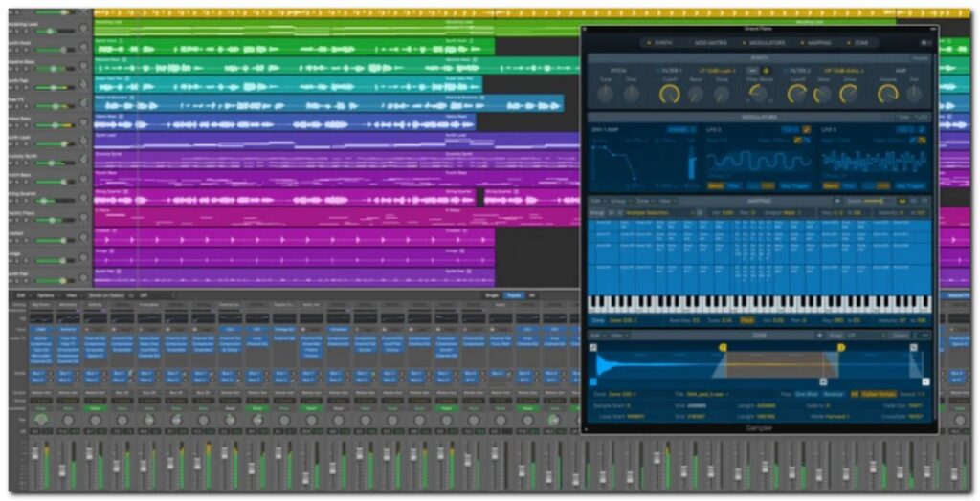Viewport: 980px width, 501px height.
Task: Click the String Quartet track pan knob
Action: [84, 199]
